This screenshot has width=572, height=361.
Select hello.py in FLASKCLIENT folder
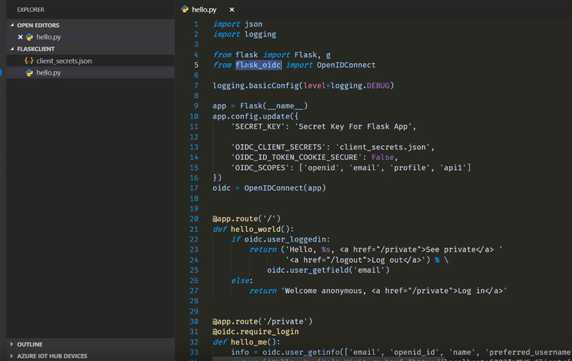click(48, 73)
